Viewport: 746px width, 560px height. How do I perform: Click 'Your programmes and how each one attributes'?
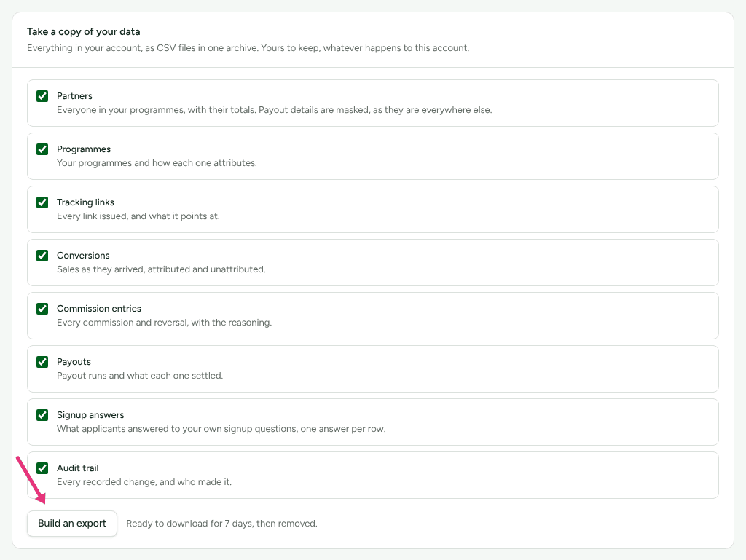tap(157, 163)
